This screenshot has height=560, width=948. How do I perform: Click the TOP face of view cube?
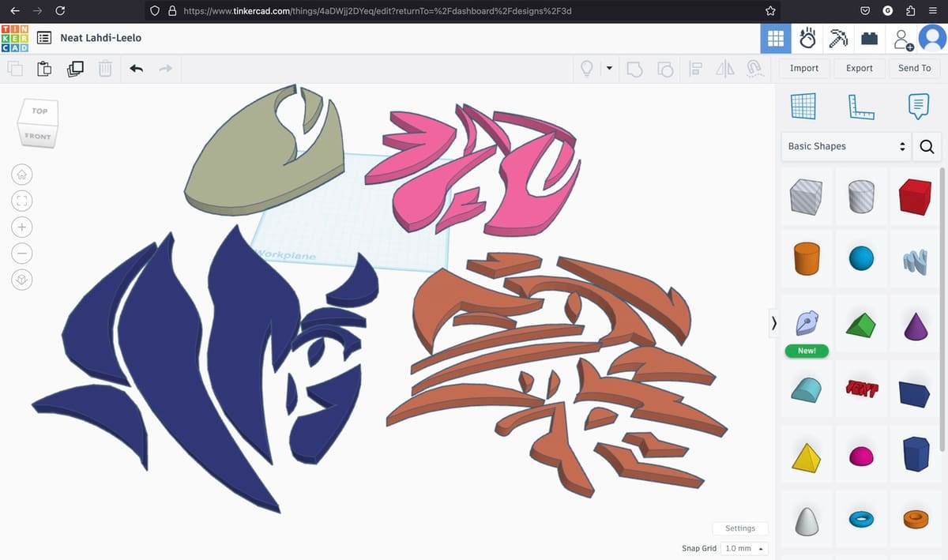[39, 111]
